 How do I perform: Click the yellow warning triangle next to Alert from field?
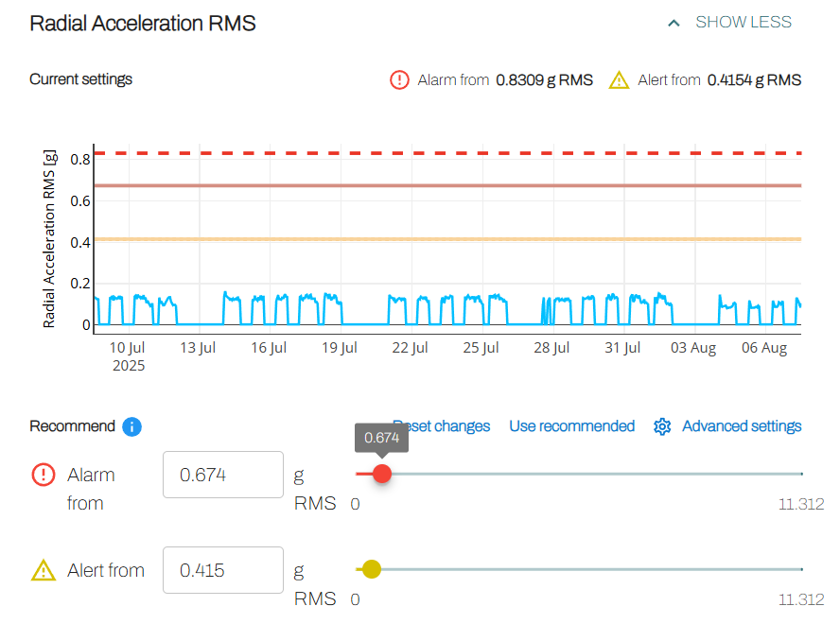pos(44,570)
